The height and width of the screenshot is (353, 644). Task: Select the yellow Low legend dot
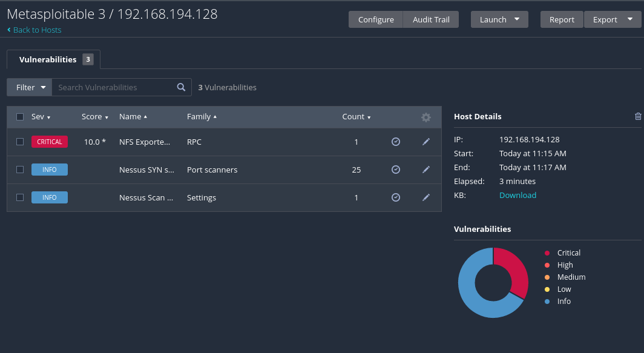pos(547,289)
